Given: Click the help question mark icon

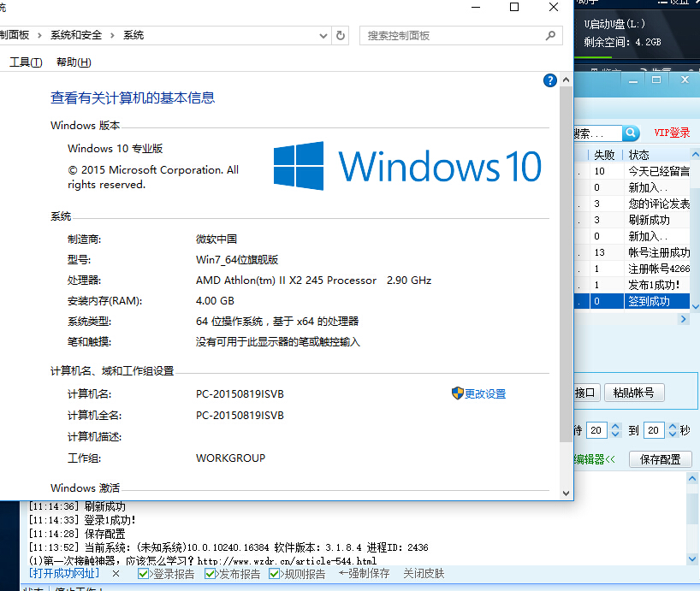Looking at the screenshot, I should (x=550, y=80).
